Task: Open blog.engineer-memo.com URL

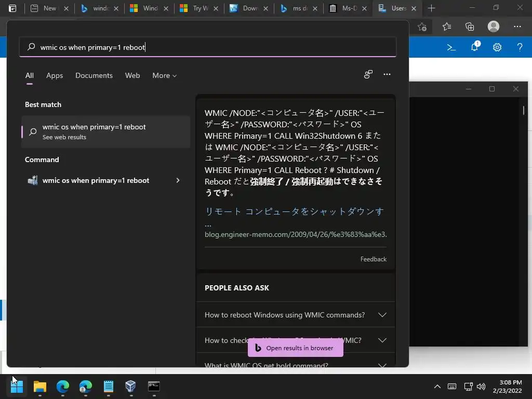Action: 296,234
